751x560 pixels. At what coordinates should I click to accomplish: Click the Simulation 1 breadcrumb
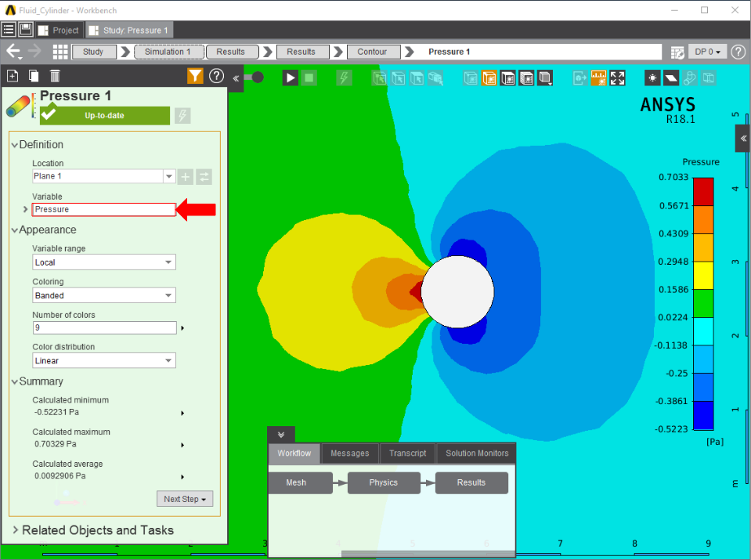click(x=169, y=52)
